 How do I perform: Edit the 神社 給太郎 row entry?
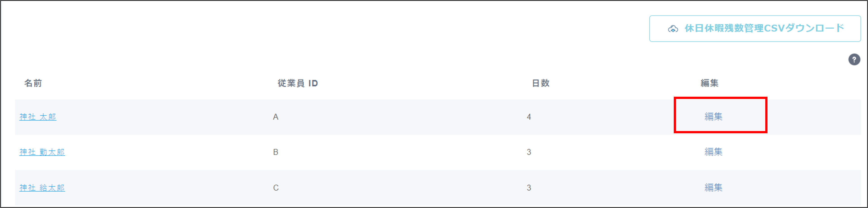713,188
